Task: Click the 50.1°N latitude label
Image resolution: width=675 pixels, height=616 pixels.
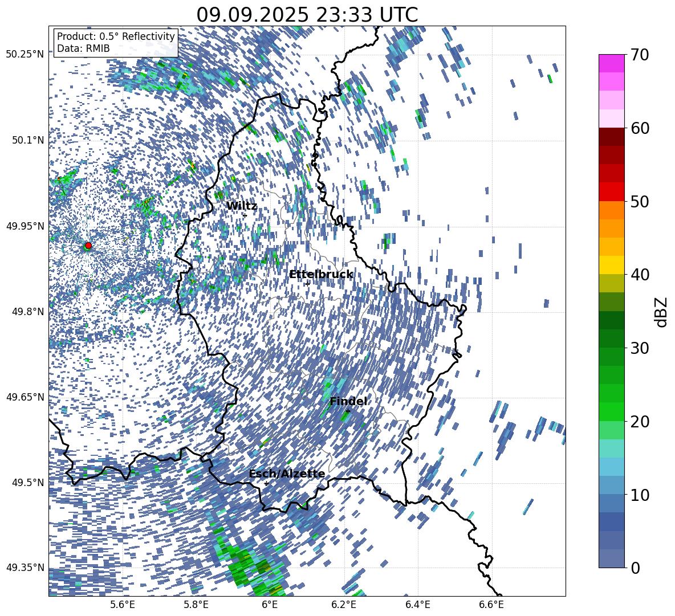Action: click(x=27, y=140)
